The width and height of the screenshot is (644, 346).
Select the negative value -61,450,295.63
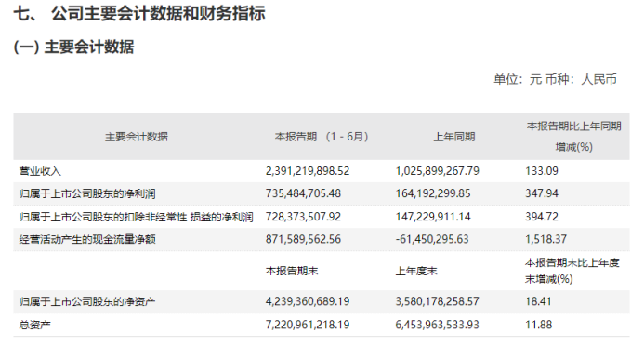[x=432, y=239]
